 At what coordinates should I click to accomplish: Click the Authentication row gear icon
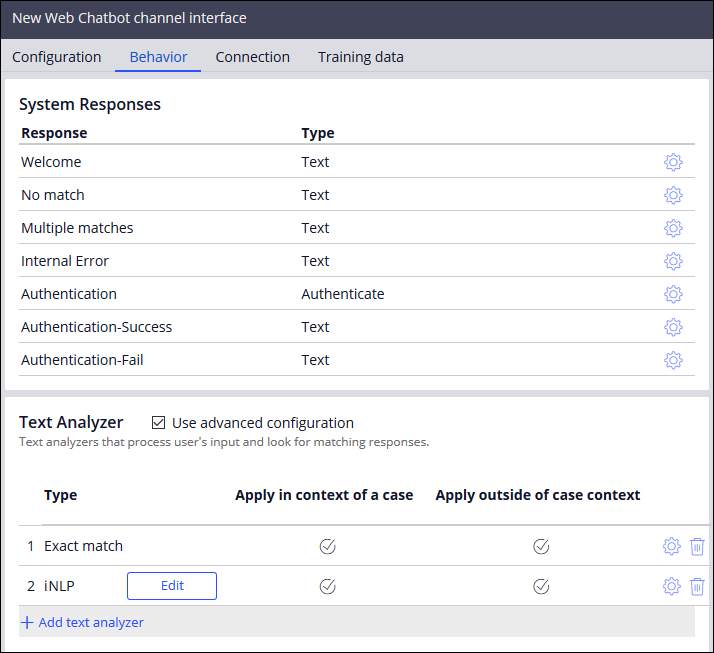[x=673, y=294]
